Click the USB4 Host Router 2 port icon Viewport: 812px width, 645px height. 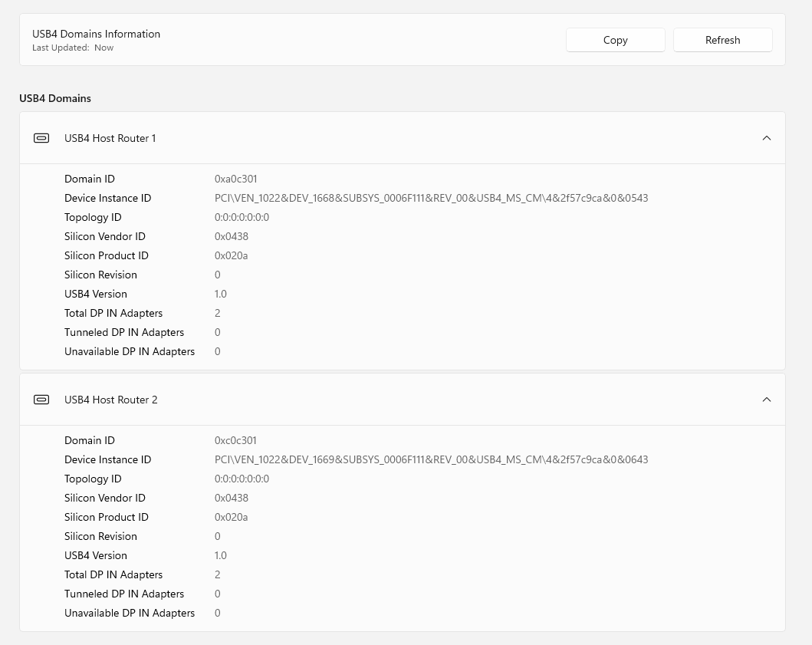coord(41,400)
